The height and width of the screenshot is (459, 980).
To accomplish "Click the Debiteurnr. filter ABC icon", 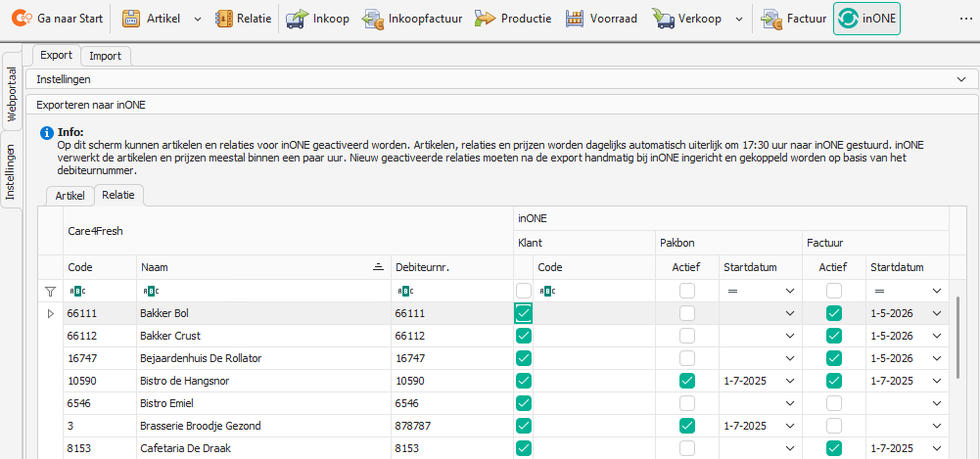I will click(x=406, y=291).
